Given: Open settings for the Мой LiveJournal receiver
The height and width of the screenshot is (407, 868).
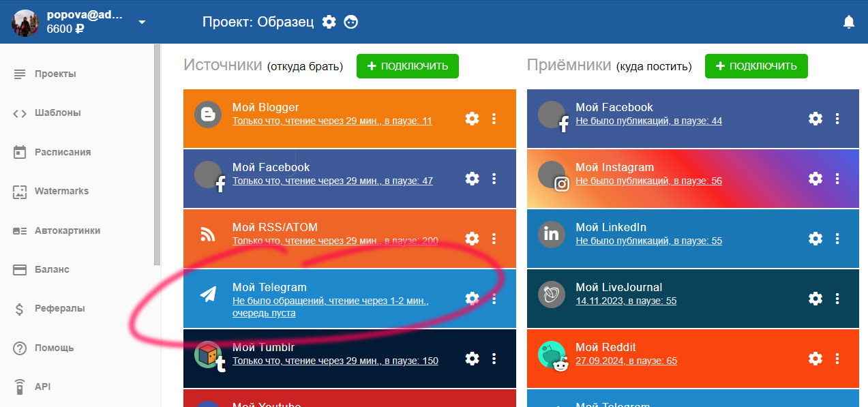Looking at the screenshot, I should coord(815,299).
